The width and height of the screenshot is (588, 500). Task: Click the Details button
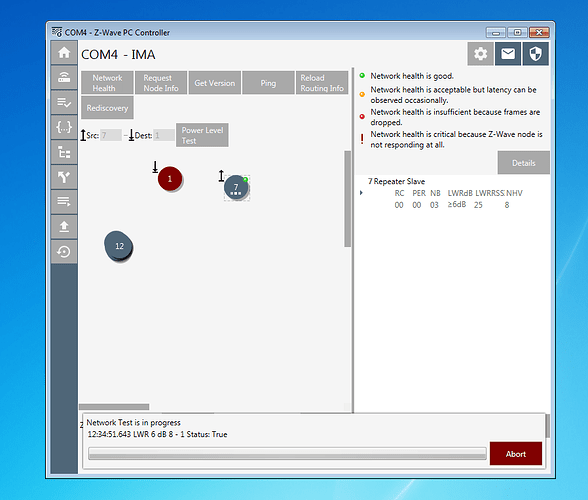524,163
